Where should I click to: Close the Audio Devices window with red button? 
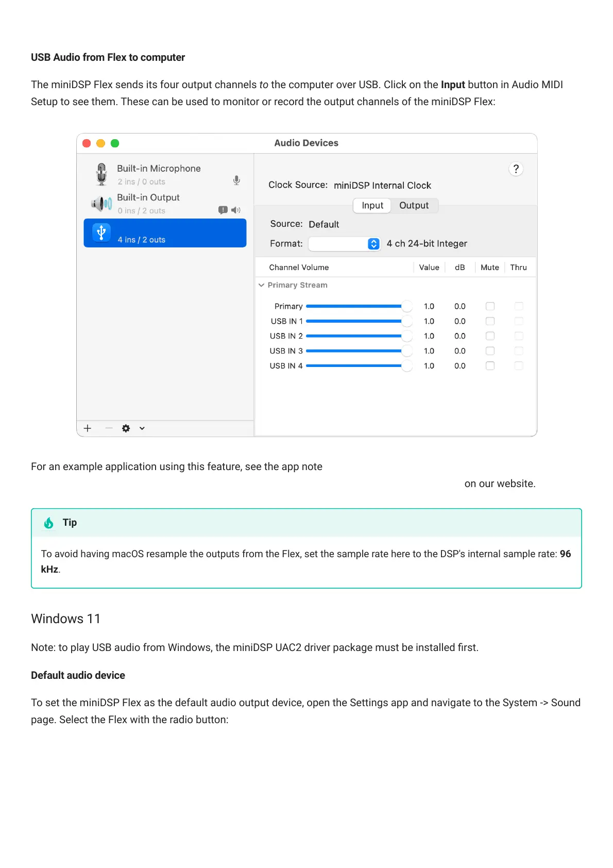pos(87,143)
